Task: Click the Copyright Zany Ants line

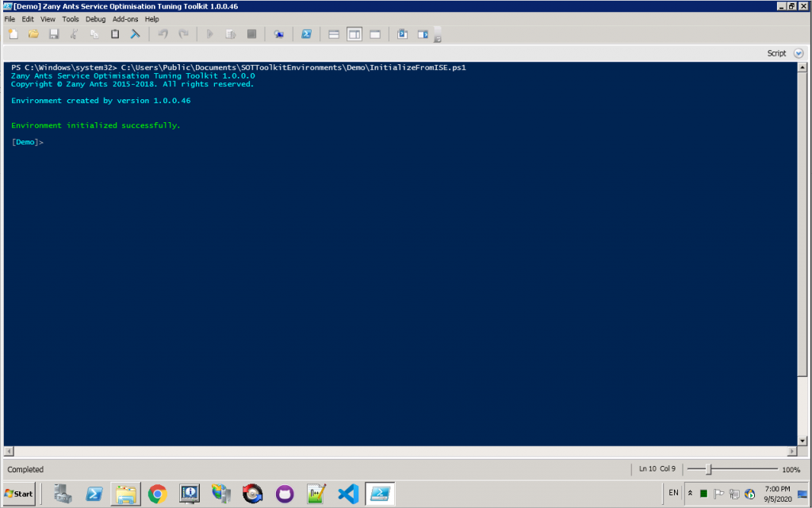Action: point(132,84)
